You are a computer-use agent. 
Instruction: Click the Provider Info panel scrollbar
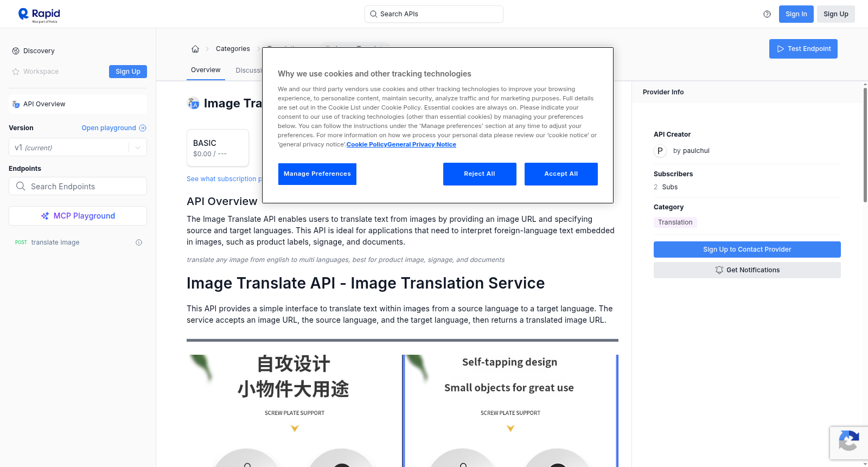click(865, 144)
